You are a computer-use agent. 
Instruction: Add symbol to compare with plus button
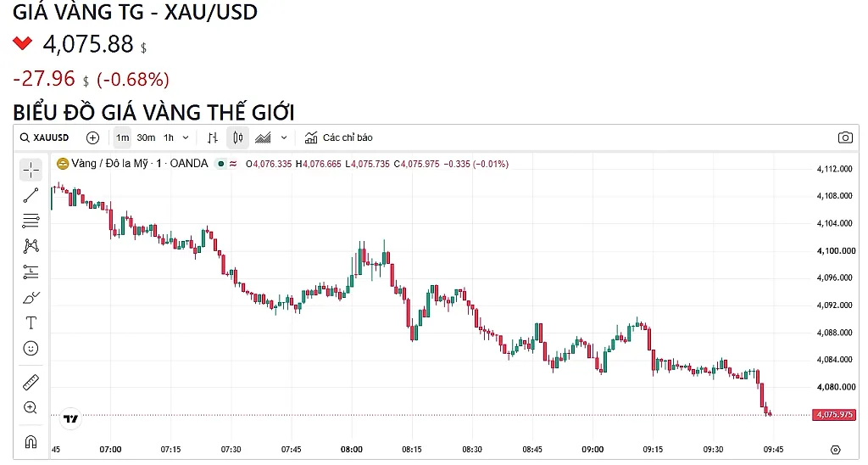point(93,137)
